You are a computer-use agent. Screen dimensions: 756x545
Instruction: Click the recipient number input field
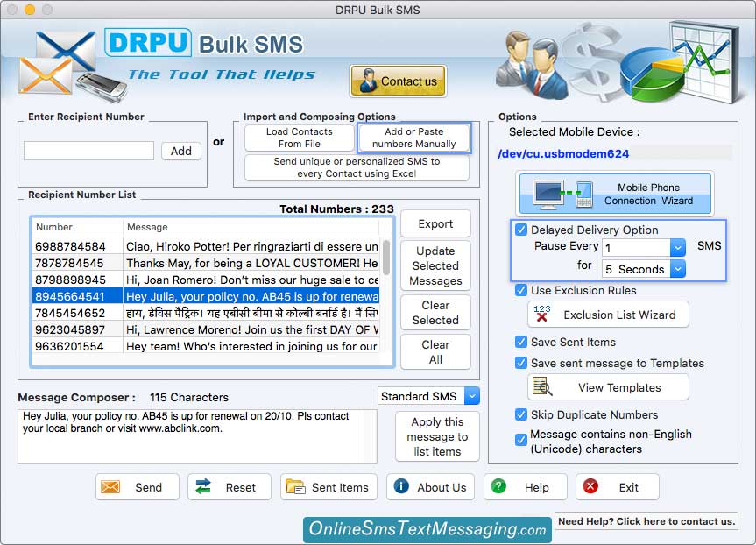(88, 151)
